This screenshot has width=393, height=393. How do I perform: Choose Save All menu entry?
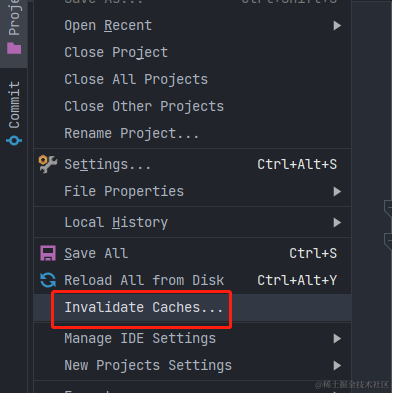(192, 253)
